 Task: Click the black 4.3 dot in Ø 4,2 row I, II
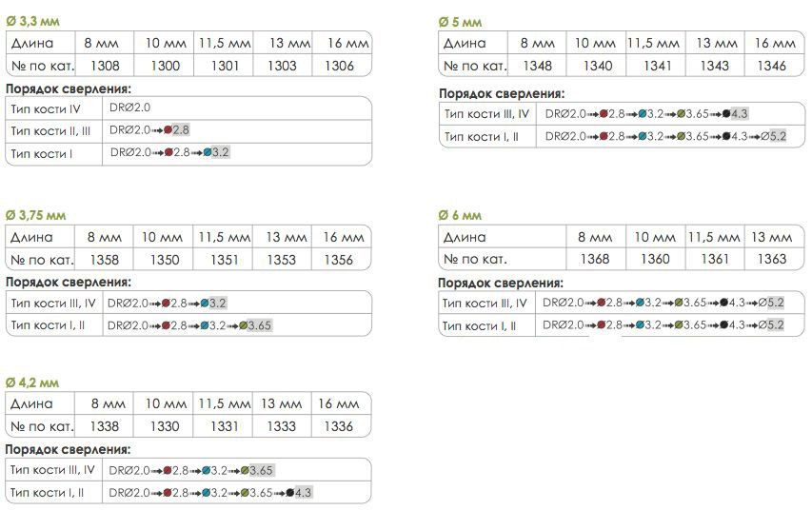(x=290, y=492)
